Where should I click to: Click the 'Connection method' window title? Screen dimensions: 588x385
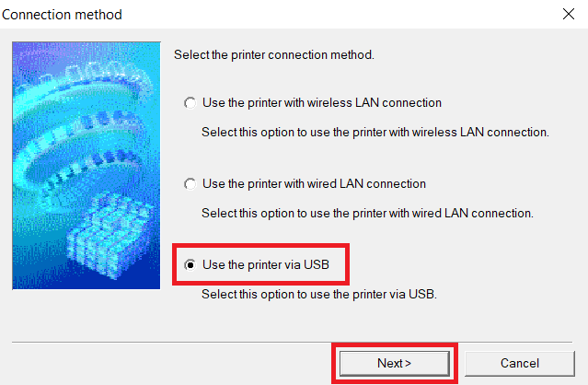tap(62, 15)
